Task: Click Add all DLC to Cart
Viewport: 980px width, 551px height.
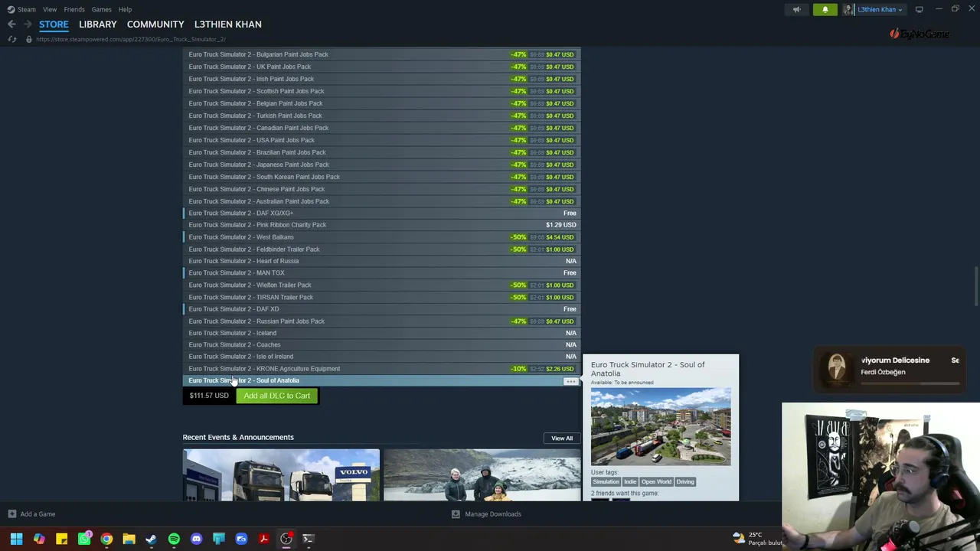Action: [x=277, y=396]
